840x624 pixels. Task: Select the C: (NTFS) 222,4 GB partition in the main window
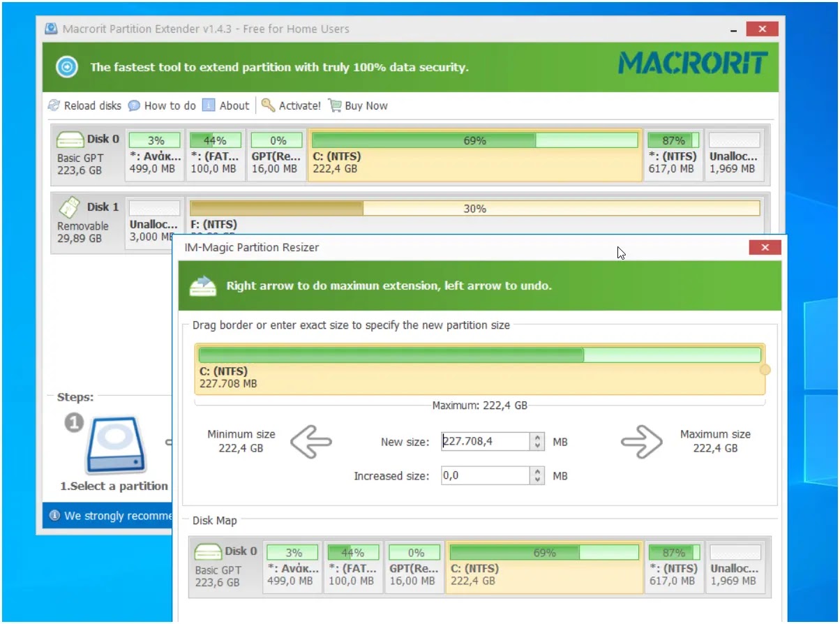[474, 154]
